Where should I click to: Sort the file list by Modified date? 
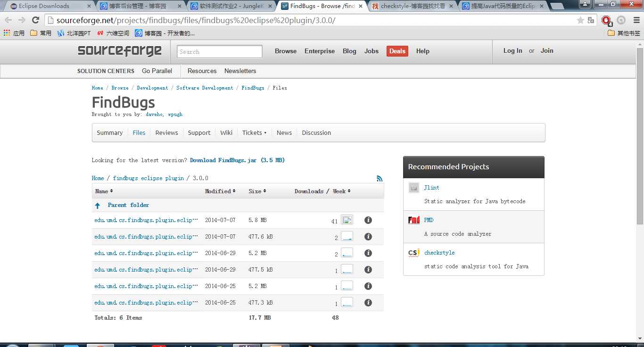click(x=220, y=191)
